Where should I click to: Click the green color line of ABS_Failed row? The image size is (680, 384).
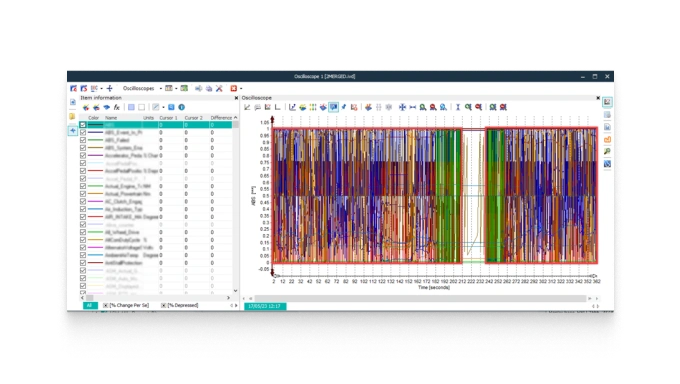95,140
